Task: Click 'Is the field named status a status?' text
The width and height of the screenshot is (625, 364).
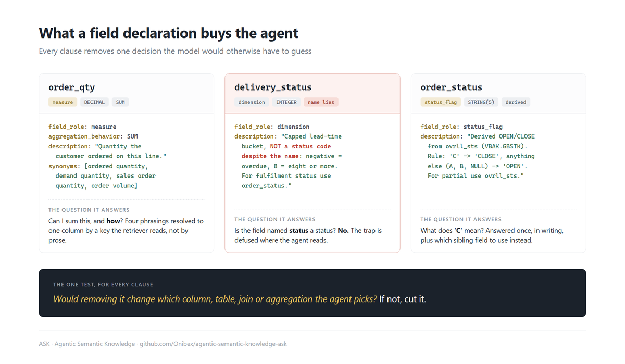Action: pyautogui.click(x=285, y=231)
